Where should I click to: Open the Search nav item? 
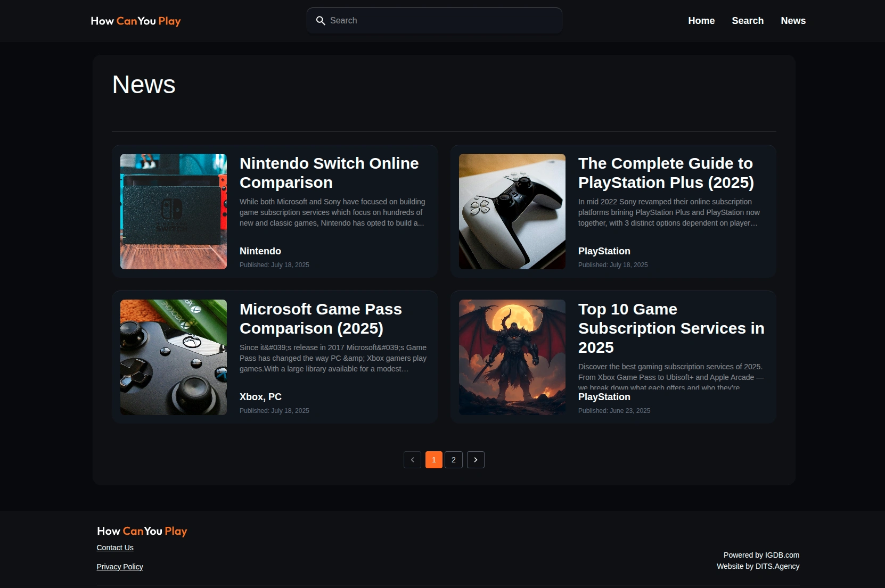pos(748,21)
